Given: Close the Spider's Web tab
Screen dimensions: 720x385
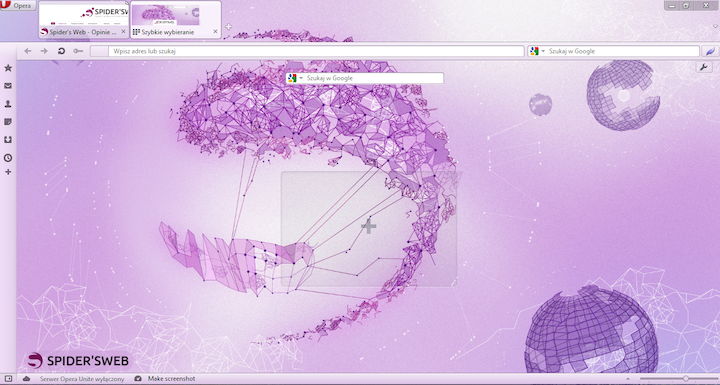Looking at the screenshot, I should (123, 32).
